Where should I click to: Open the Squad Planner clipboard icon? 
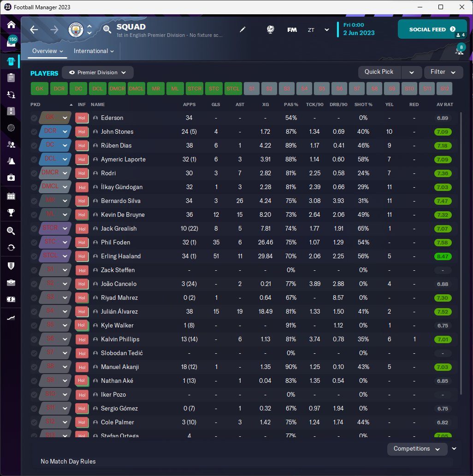11,77
